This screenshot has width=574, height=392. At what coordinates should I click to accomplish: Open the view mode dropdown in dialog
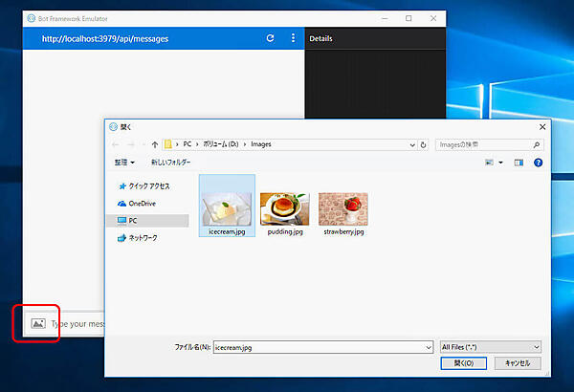point(500,163)
